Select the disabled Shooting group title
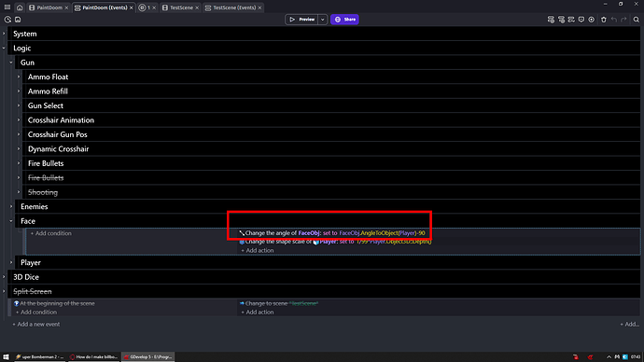644x362 pixels. point(43,192)
